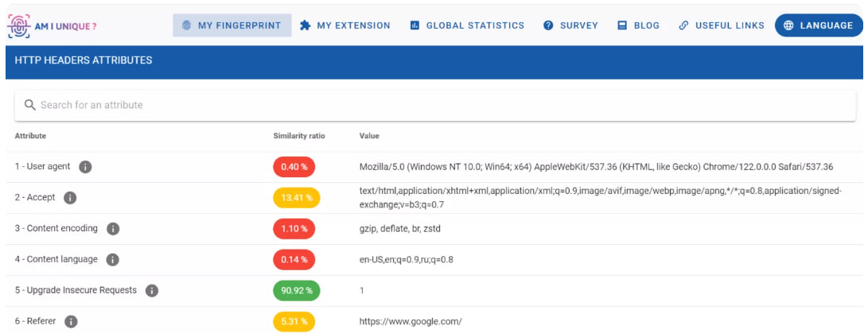Click the info icon next to Accept

tap(70, 198)
